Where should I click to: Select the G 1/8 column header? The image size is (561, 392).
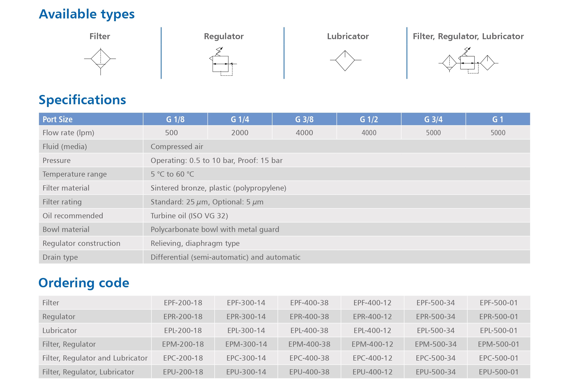click(175, 119)
